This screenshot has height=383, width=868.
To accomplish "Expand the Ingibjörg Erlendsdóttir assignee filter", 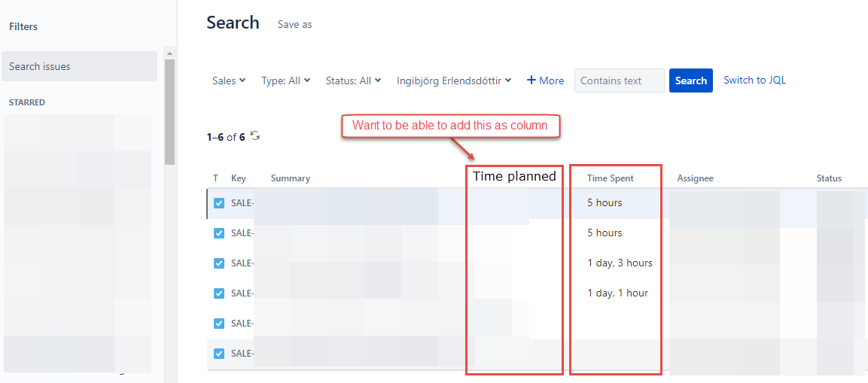I will click(x=454, y=81).
